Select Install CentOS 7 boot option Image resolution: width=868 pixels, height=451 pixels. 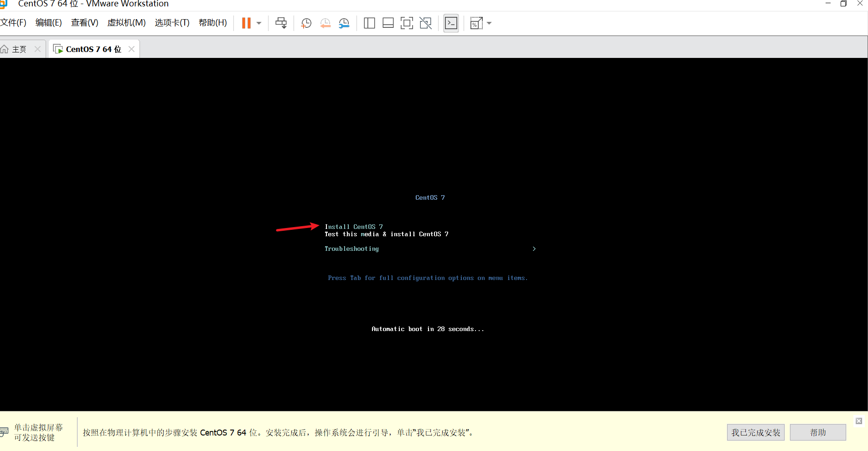pyautogui.click(x=354, y=227)
